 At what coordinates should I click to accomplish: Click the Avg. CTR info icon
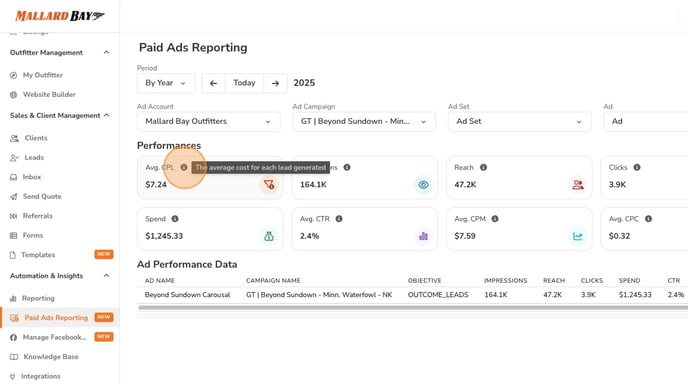click(339, 219)
